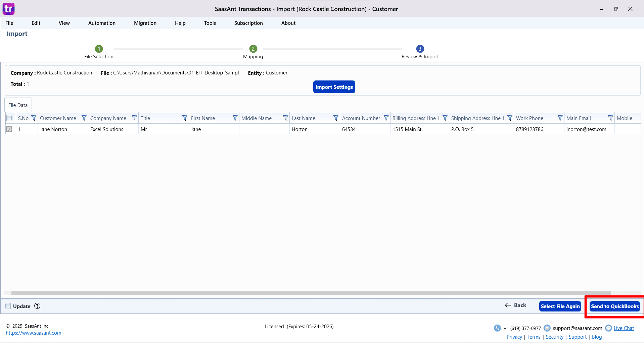
Task: Click the Mobile column header
Action: 627,118
